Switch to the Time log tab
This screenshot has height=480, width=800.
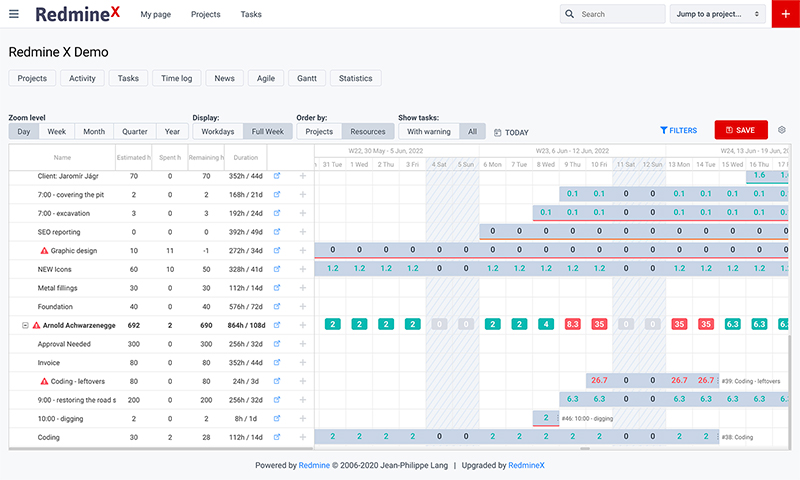point(177,78)
